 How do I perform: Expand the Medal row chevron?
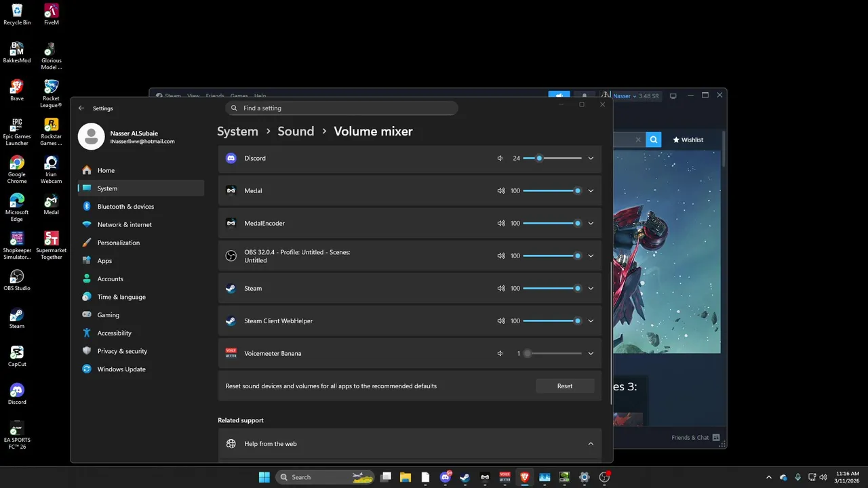click(591, 190)
